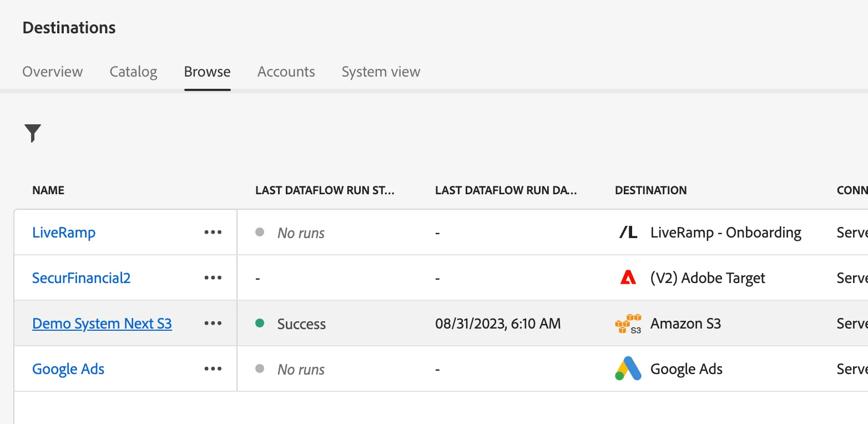Click the Adobe Target logo icon
This screenshot has width=868, height=424.
tap(628, 277)
